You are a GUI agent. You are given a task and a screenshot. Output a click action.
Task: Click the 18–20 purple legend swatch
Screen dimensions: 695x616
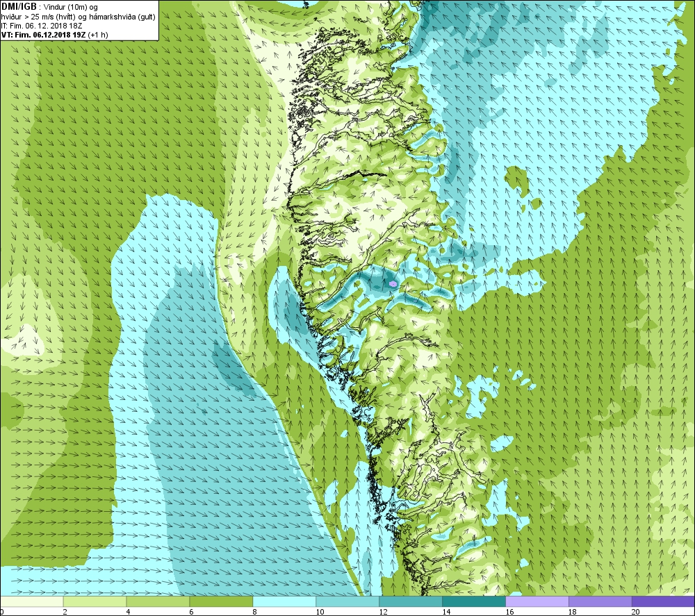(600, 601)
